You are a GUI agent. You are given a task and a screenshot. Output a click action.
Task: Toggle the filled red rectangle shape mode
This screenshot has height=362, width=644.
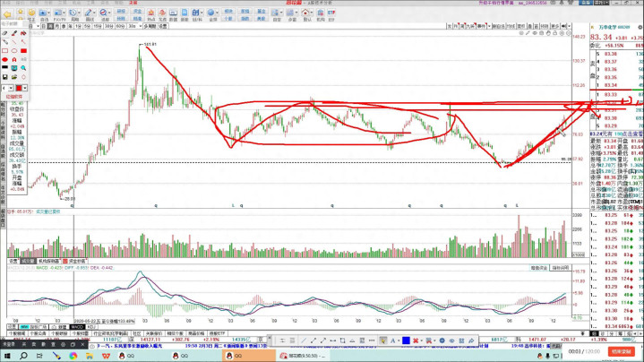[x=23, y=51]
